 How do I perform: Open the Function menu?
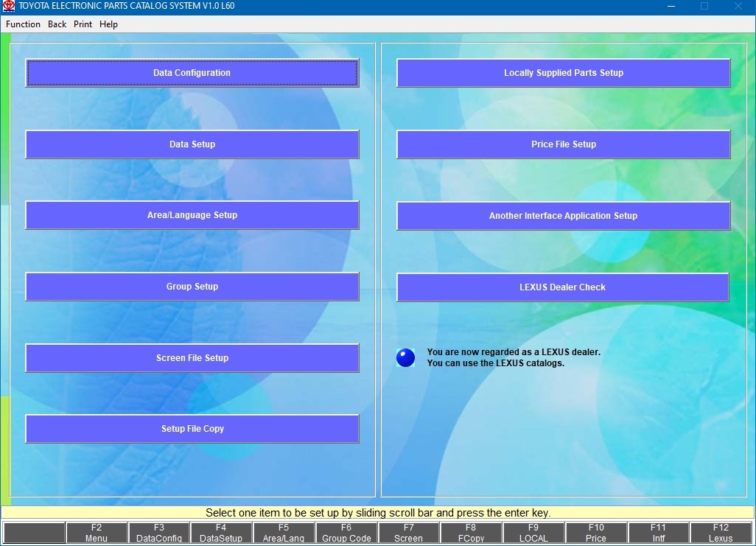(23, 24)
